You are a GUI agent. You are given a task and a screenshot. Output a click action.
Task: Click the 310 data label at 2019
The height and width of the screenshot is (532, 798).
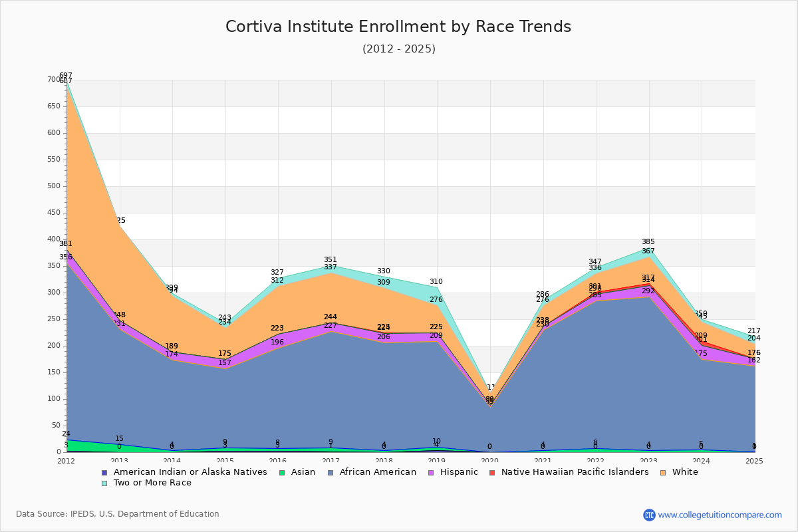pos(436,282)
